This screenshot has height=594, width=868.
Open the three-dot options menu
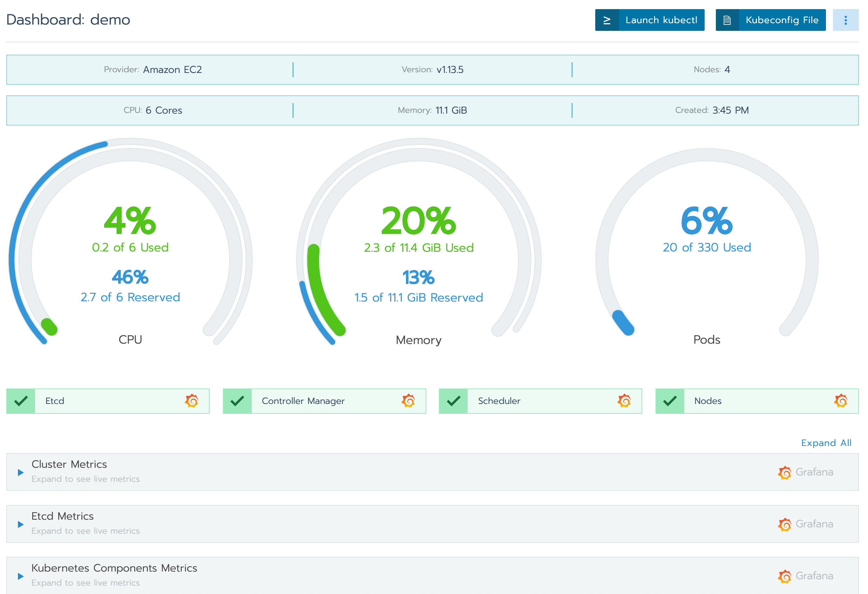pos(846,20)
